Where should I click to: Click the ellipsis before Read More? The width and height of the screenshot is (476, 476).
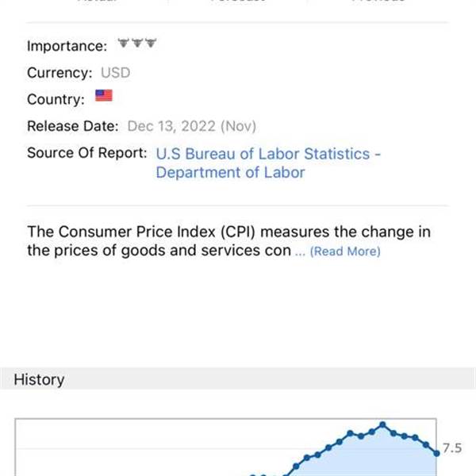point(300,252)
